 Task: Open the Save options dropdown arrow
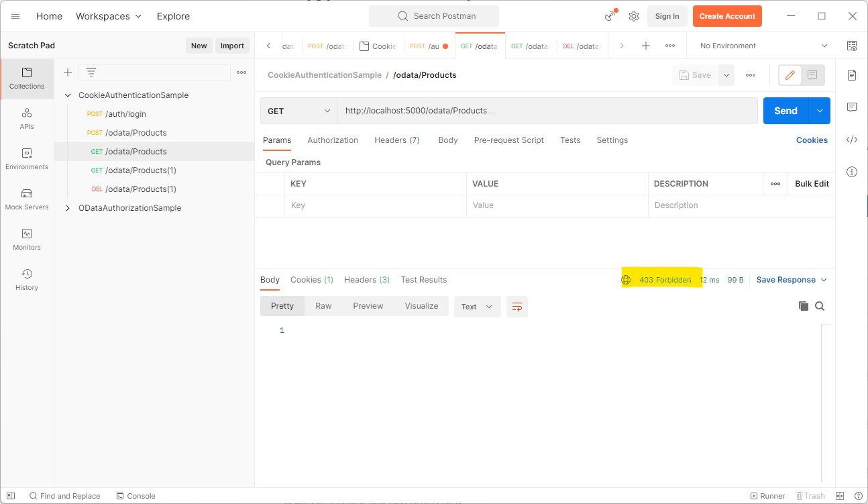726,75
